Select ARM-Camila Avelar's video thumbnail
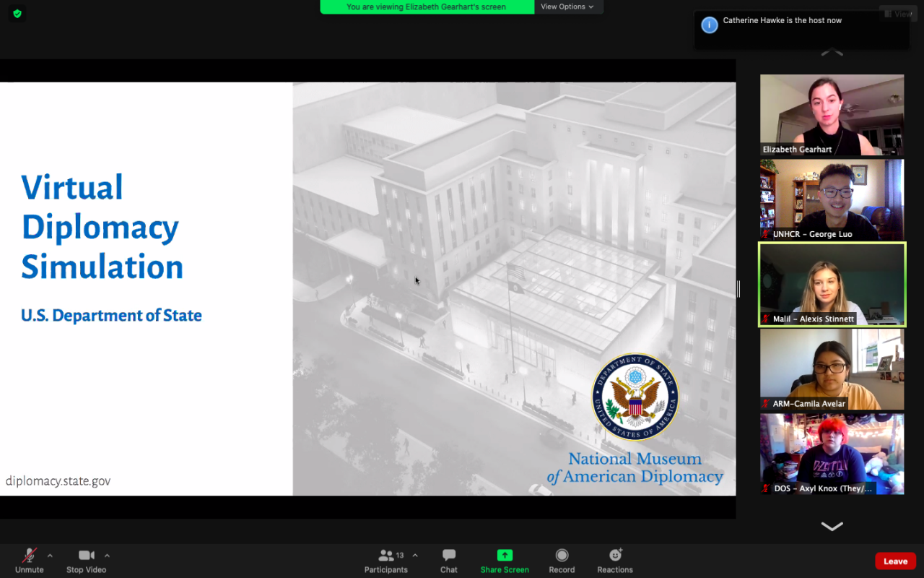 [832, 369]
